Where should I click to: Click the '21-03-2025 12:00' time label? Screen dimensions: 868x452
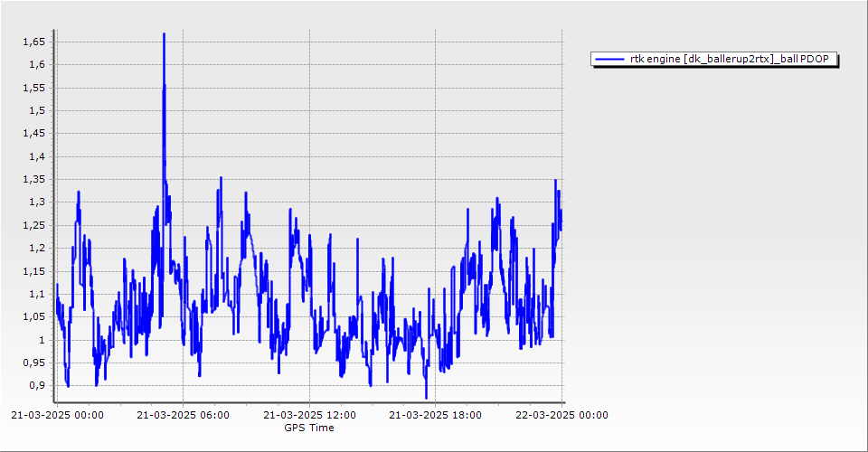(309, 415)
